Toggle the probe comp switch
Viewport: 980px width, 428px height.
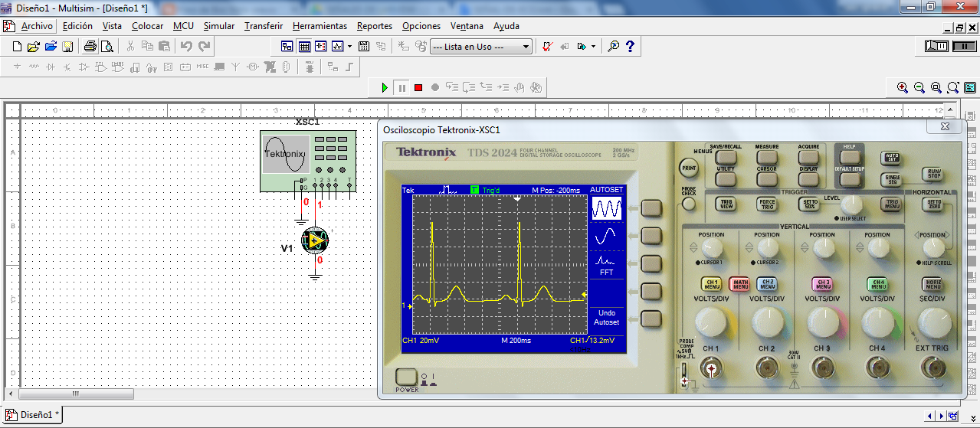684,374
